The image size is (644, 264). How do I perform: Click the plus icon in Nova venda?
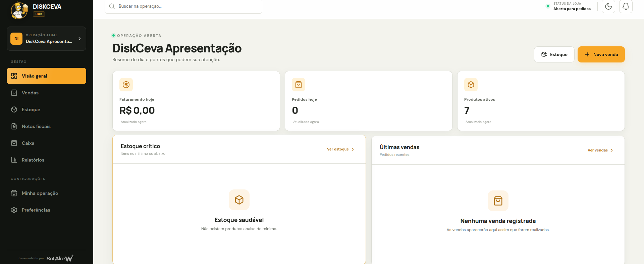coord(587,54)
